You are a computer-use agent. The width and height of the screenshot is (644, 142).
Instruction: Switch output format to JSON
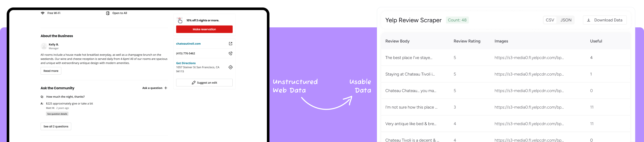click(x=566, y=20)
